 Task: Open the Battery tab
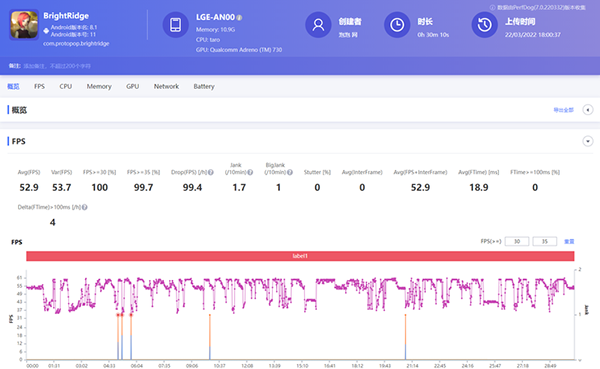tap(204, 87)
